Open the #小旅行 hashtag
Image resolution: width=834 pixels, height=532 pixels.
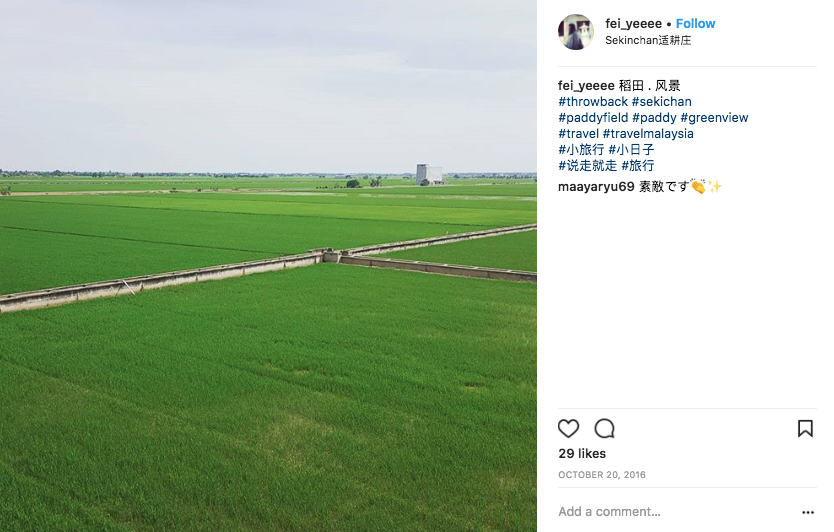click(581, 149)
